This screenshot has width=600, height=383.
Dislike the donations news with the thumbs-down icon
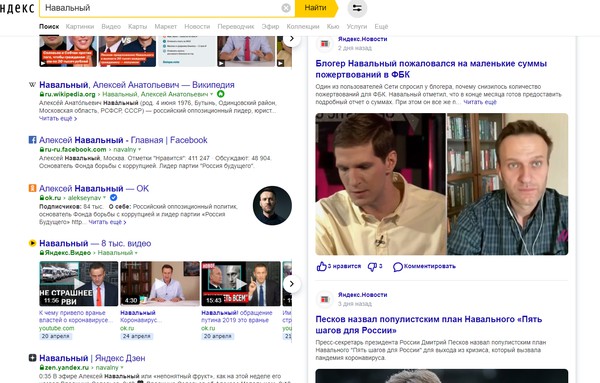click(x=372, y=266)
